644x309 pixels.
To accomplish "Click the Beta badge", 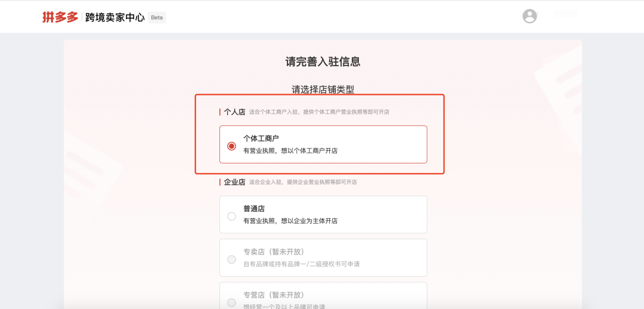I will click(x=157, y=18).
